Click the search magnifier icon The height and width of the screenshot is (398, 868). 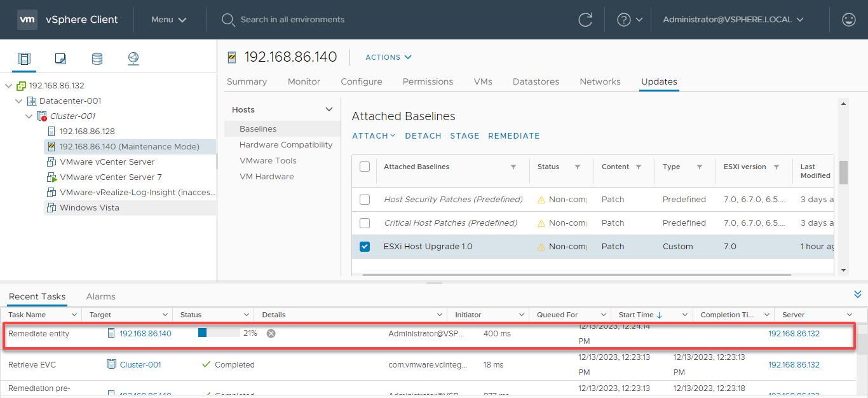pos(228,20)
